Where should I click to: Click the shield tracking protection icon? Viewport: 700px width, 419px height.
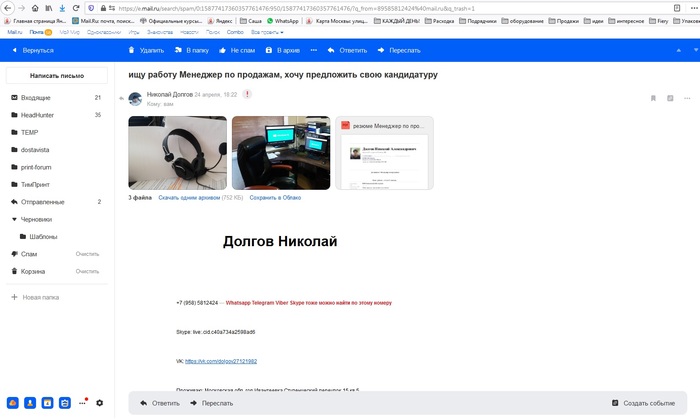tap(91, 8)
